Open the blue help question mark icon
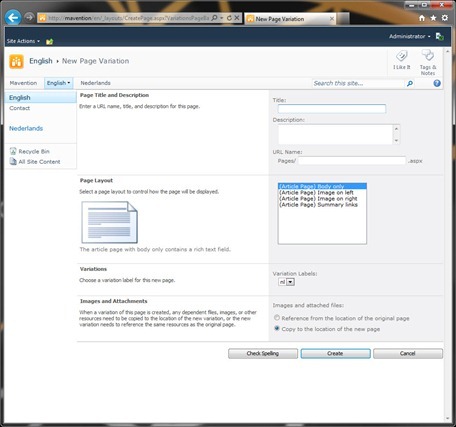The image size is (456, 427). (x=437, y=83)
